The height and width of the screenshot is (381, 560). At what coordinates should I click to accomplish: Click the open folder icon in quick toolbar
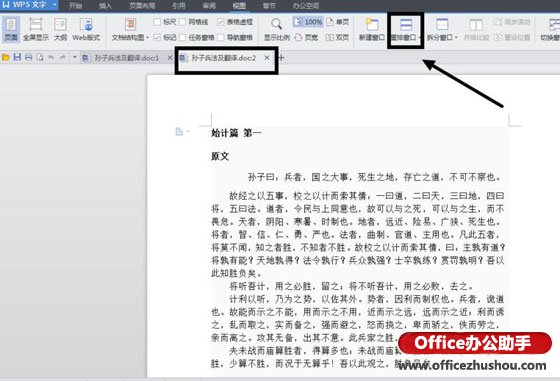(5, 57)
